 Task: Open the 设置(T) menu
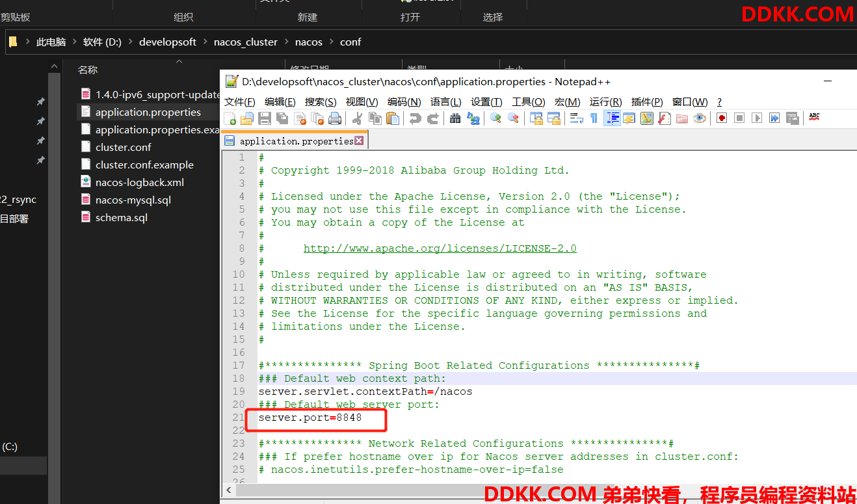487,102
